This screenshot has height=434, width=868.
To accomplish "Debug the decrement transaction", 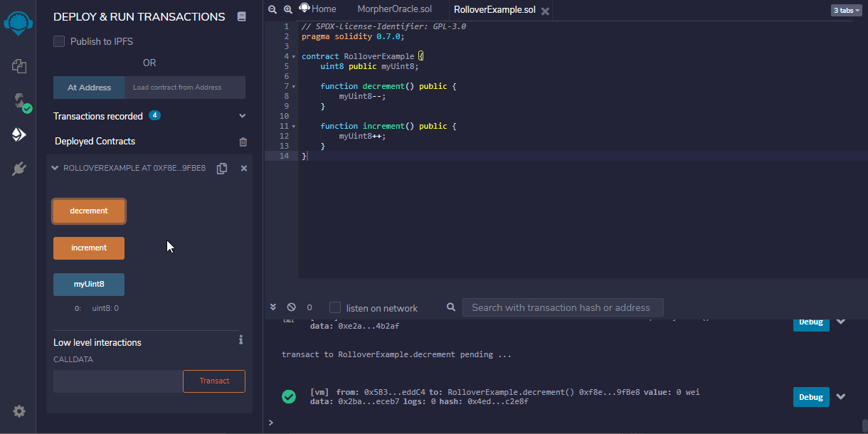I will coord(811,397).
